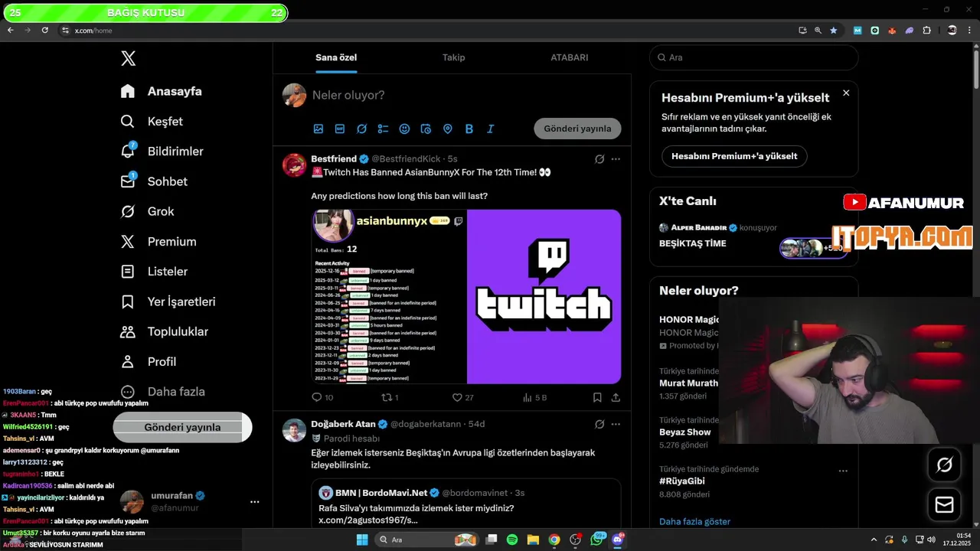The image size is (980, 551).
Task: Repost the Bestfriend post
Action: [x=390, y=397]
